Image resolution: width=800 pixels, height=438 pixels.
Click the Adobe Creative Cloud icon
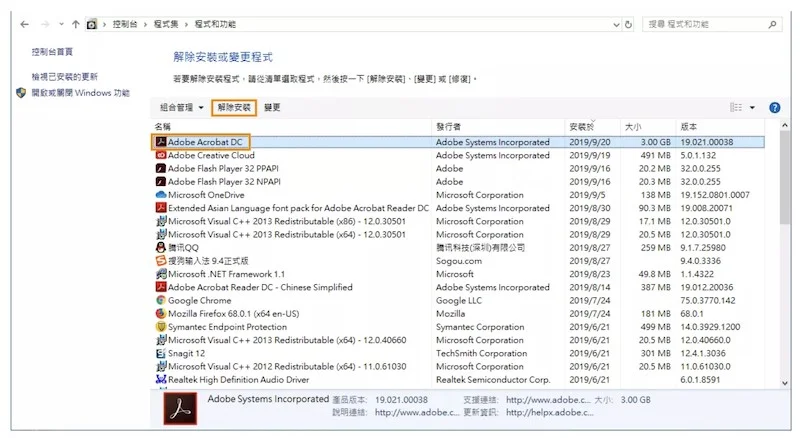click(x=161, y=155)
